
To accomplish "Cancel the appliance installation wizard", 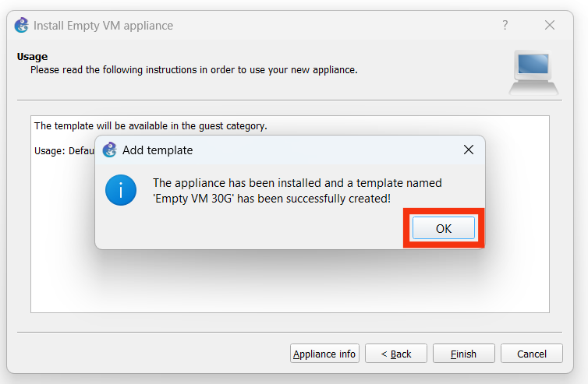I will point(531,354).
